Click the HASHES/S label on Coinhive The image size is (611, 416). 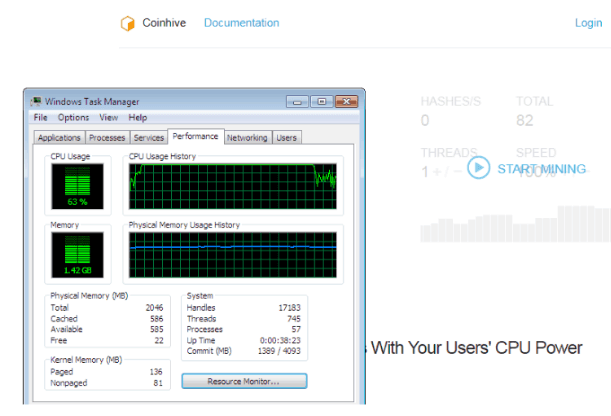coord(451,101)
